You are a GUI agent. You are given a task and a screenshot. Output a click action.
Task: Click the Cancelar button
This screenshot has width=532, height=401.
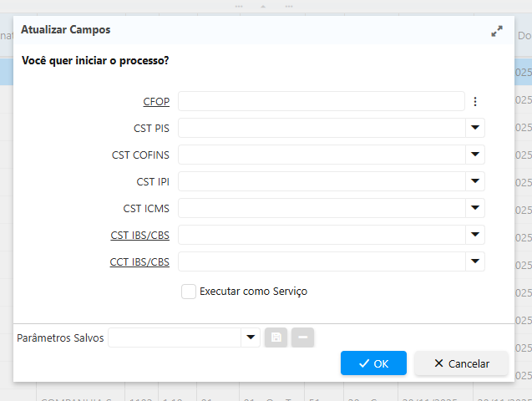tap(461, 363)
